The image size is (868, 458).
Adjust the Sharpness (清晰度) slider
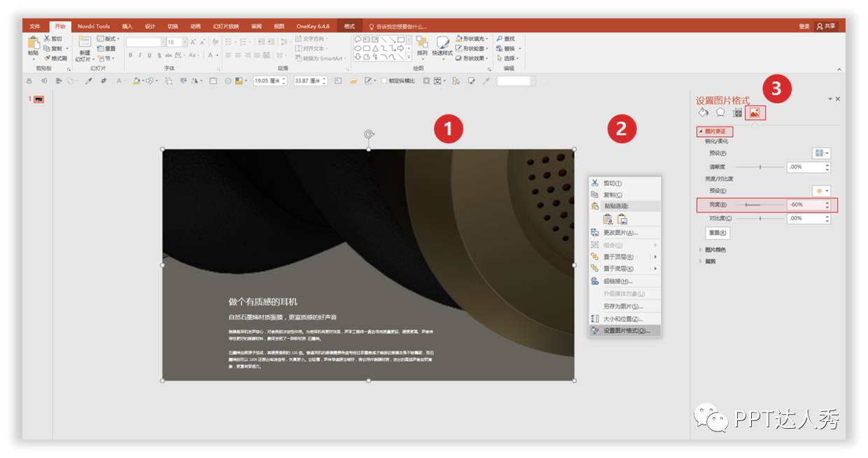[759, 167]
